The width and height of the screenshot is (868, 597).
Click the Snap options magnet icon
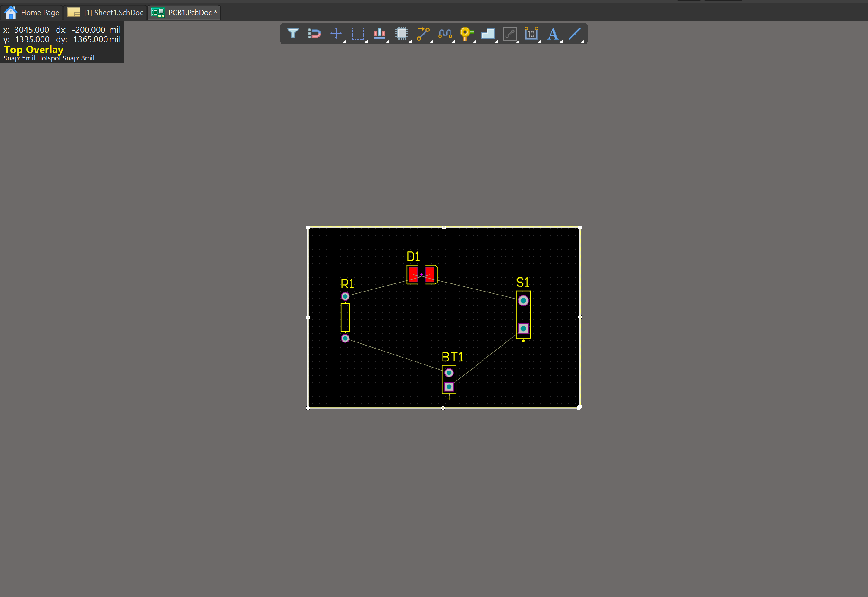click(x=314, y=34)
